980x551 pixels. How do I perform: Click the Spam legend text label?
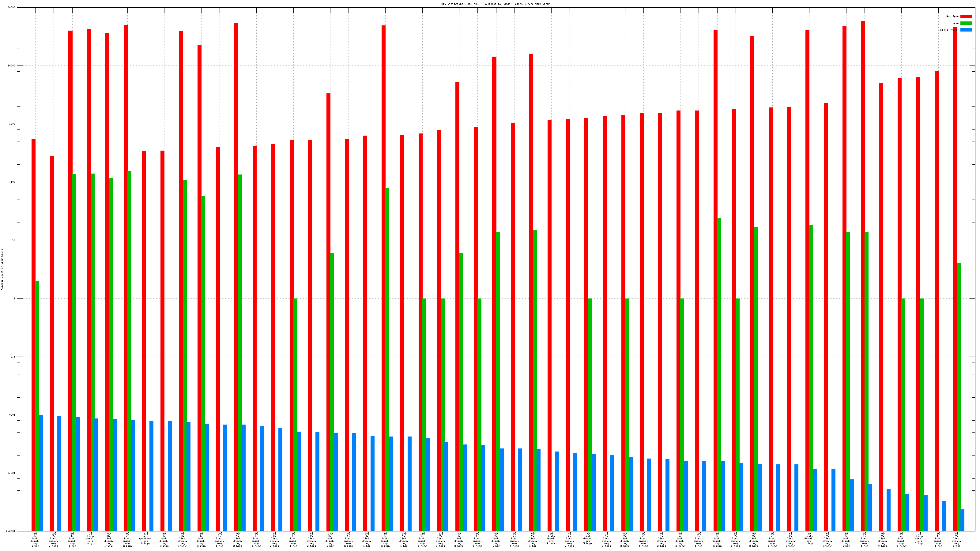coord(956,23)
